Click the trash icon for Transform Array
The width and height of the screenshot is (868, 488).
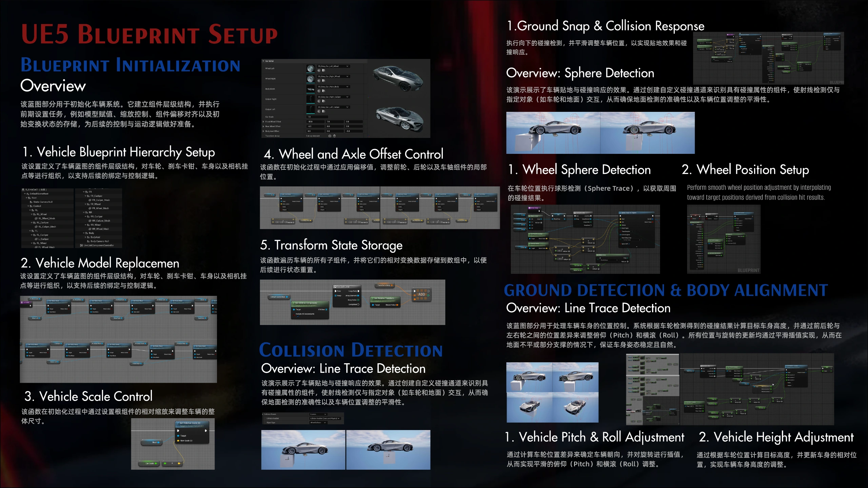(x=334, y=136)
